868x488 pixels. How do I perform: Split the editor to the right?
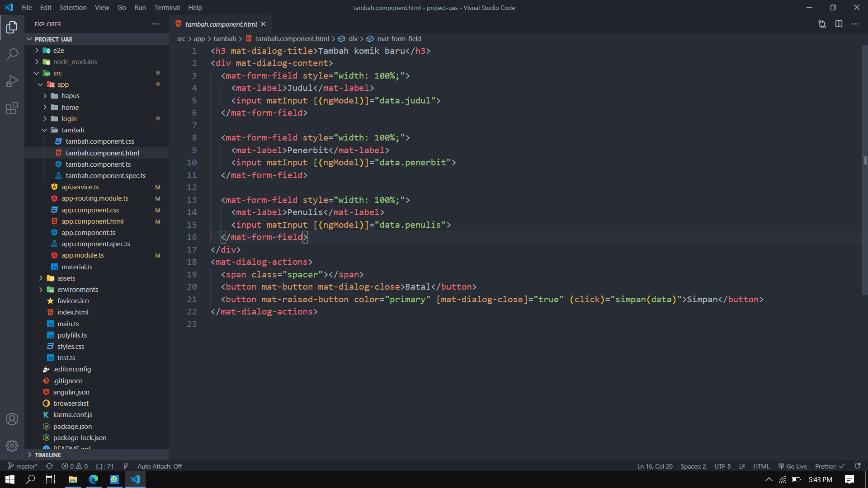click(839, 24)
